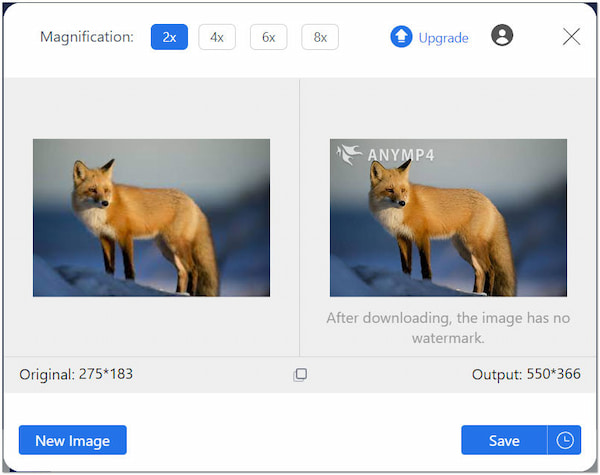This screenshot has width=600, height=475.
Task: Click the original fox image preview
Action: (151, 217)
